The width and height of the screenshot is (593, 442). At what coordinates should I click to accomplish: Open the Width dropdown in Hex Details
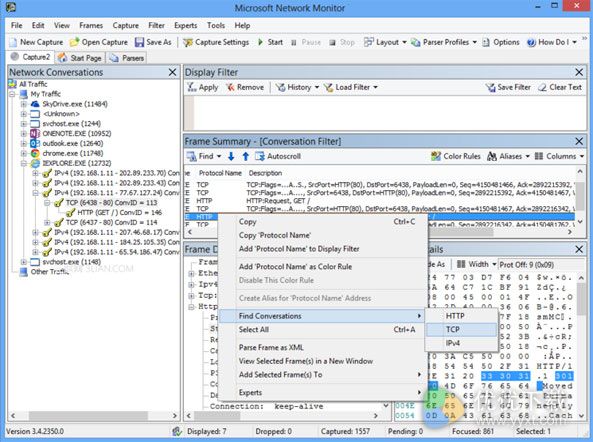[x=477, y=264]
